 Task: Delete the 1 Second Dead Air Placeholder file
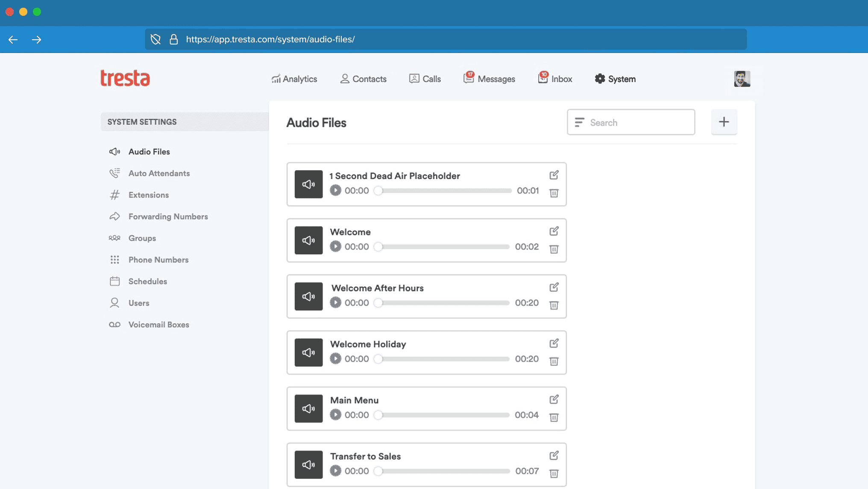(554, 193)
